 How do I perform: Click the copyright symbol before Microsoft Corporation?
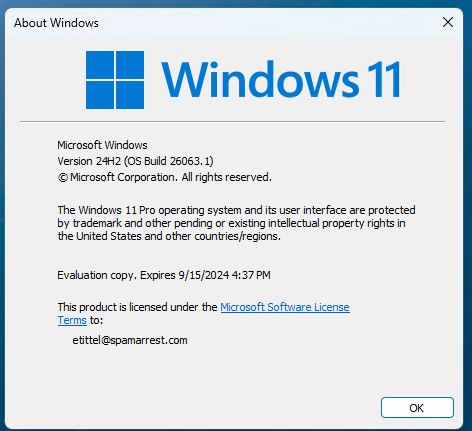click(63, 178)
